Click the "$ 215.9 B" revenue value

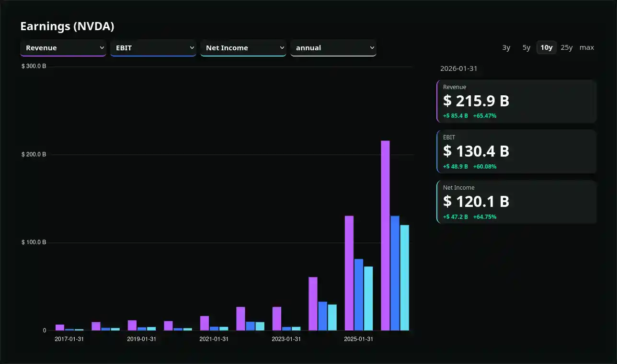(476, 101)
